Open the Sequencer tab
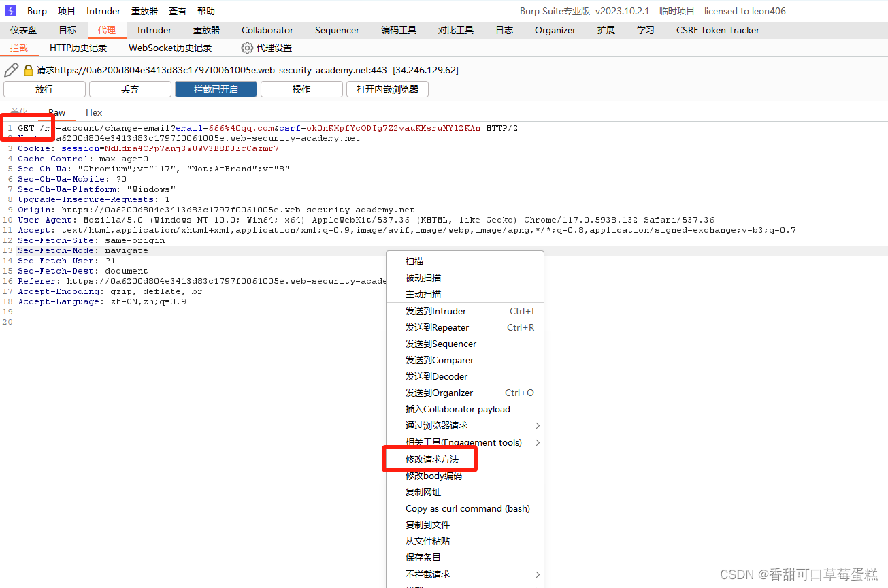 coord(337,30)
